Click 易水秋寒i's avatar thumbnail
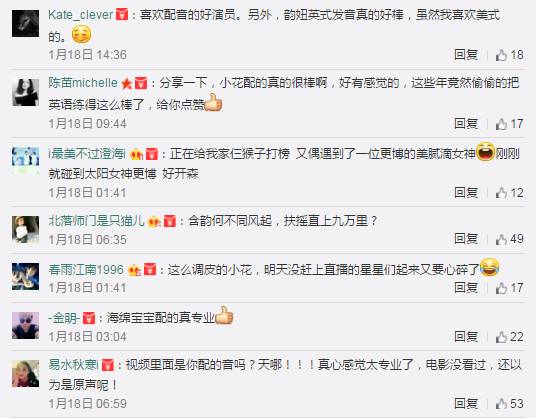536x418 pixels. point(25,374)
